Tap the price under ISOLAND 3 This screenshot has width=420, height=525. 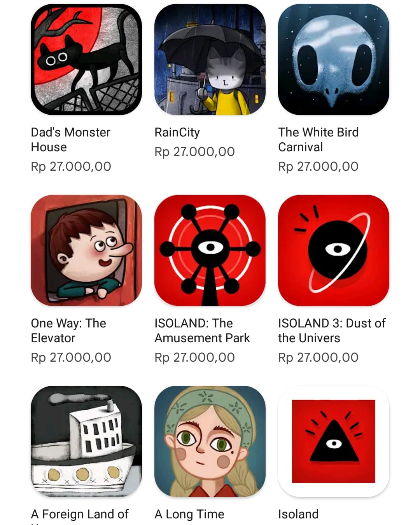[x=318, y=357]
